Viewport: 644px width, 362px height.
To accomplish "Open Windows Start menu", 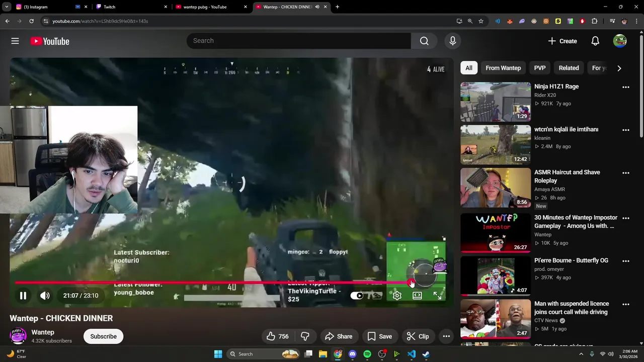I will click(218, 354).
